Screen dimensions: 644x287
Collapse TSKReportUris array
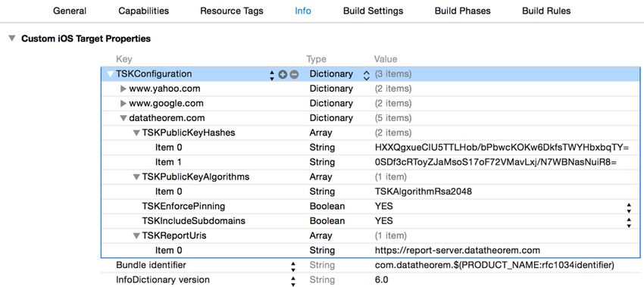(x=136, y=236)
